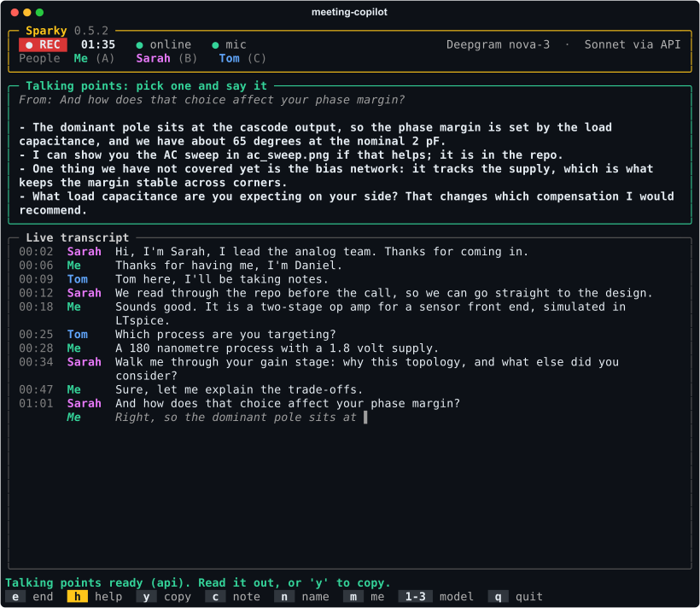Click timestamp 00:47 in transcript

pos(36,390)
